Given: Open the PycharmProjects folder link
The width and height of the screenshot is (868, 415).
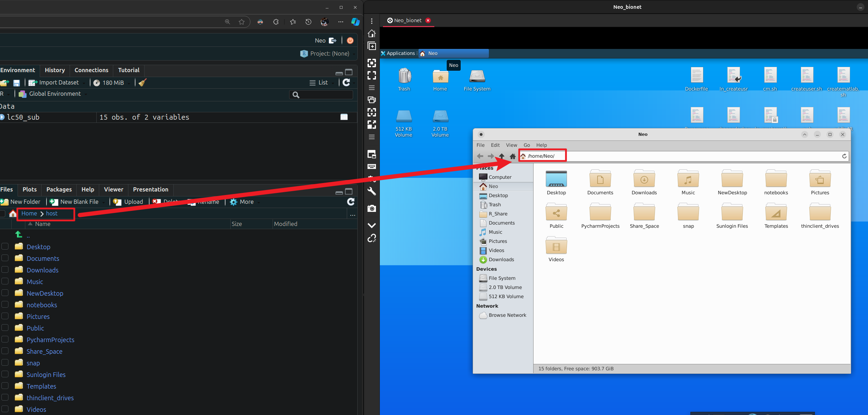Looking at the screenshot, I should tap(50, 340).
